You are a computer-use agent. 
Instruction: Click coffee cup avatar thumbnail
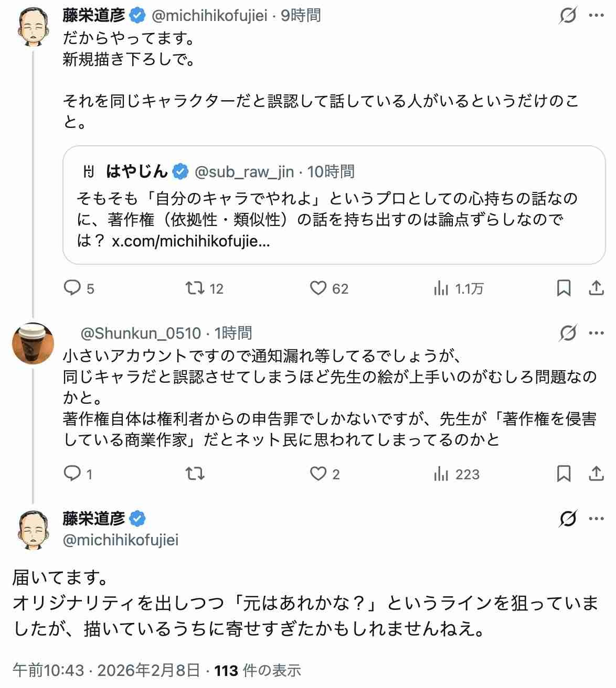click(33, 343)
